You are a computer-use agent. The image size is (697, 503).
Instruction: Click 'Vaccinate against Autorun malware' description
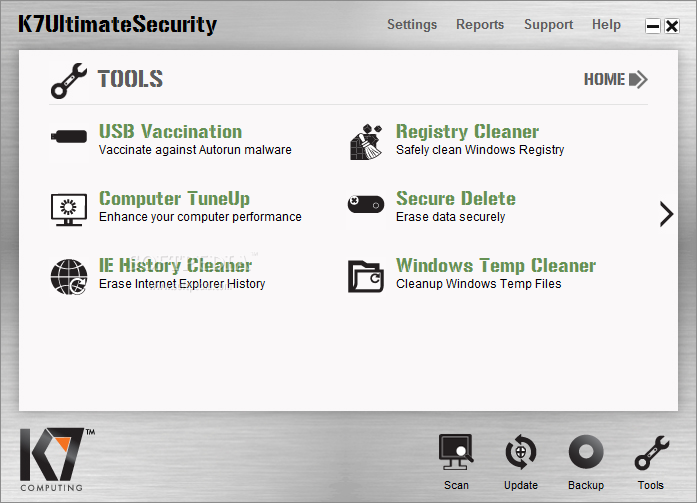click(x=195, y=150)
